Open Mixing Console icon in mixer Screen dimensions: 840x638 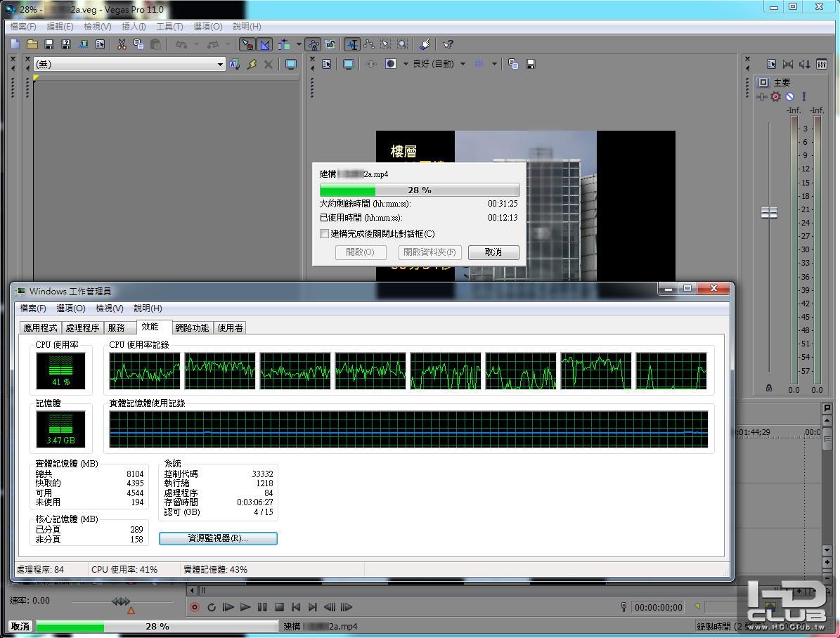tap(821, 64)
